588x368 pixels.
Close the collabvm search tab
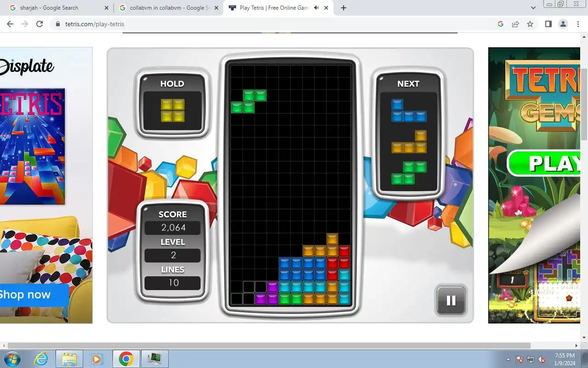coord(216,8)
